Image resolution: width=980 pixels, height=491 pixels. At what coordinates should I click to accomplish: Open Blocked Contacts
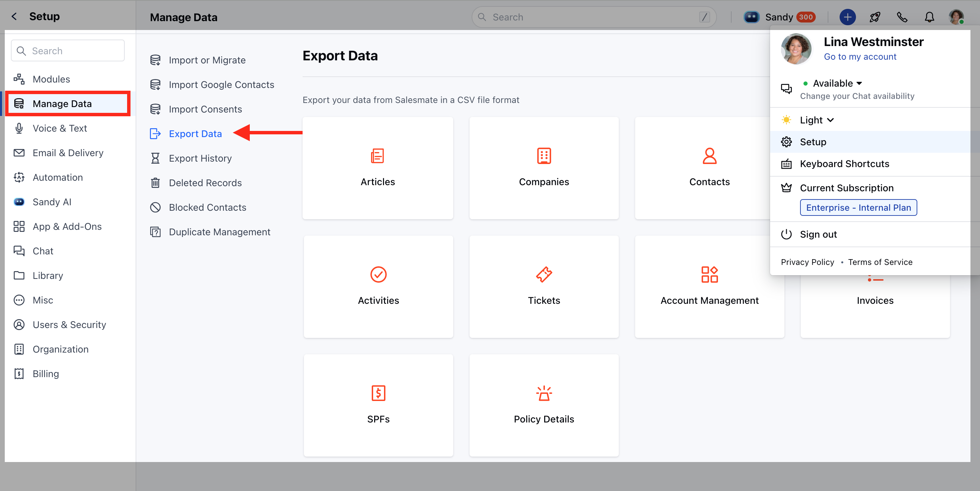pyautogui.click(x=198, y=207)
